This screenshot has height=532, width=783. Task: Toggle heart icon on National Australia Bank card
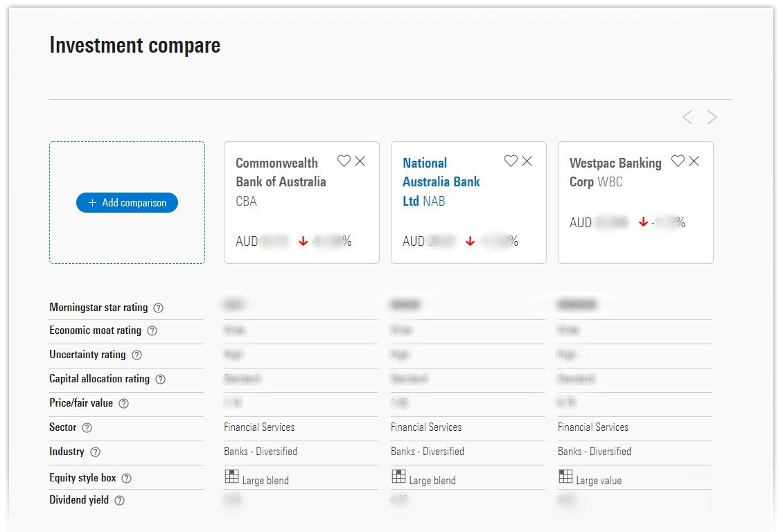click(511, 161)
